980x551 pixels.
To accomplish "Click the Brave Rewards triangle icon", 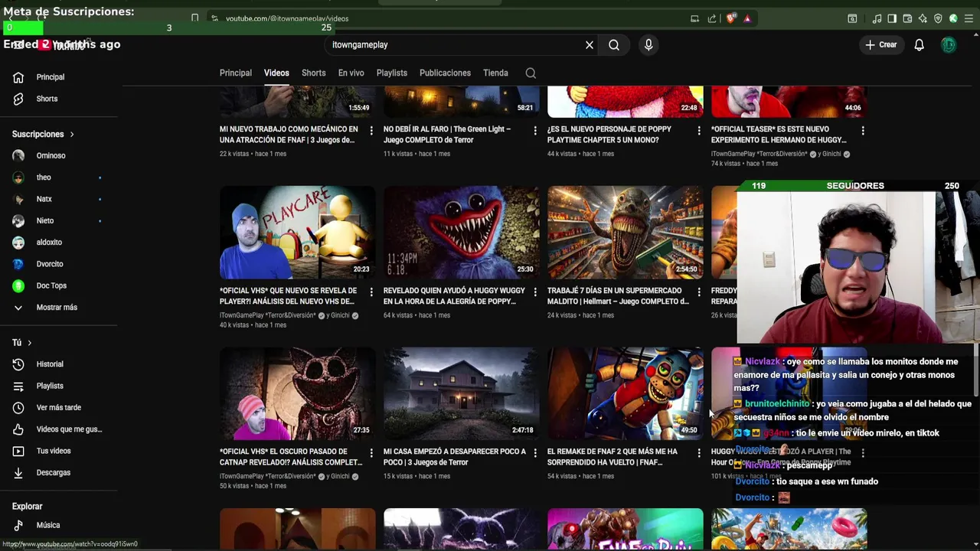I will pyautogui.click(x=747, y=18).
